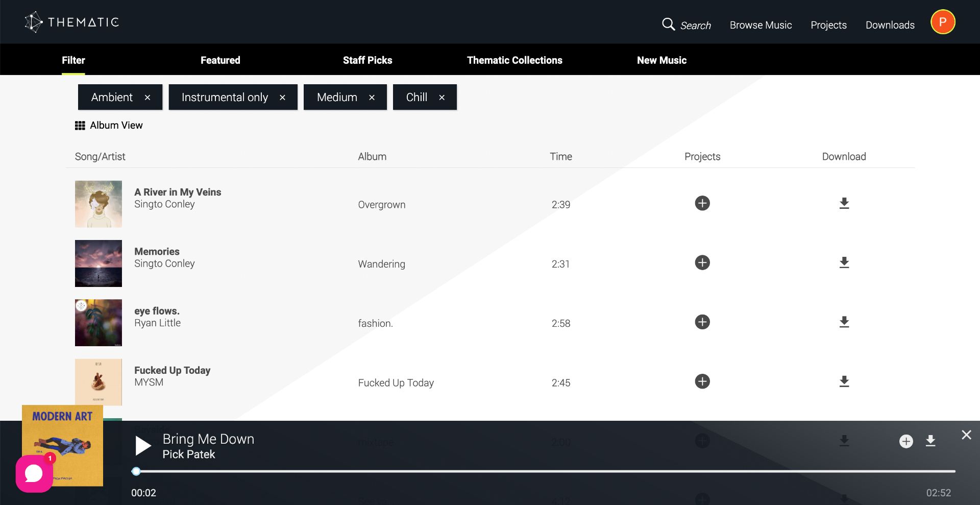Viewport: 980px width, 505px height.
Task: Play the Bring Me Down track
Action: (x=143, y=446)
